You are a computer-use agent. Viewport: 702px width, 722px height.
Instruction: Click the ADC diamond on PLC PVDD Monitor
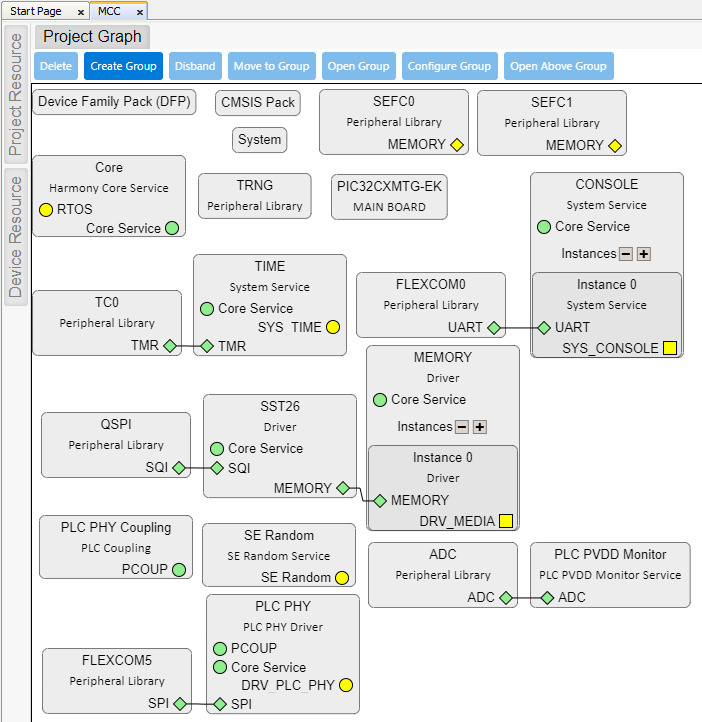click(x=547, y=598)
